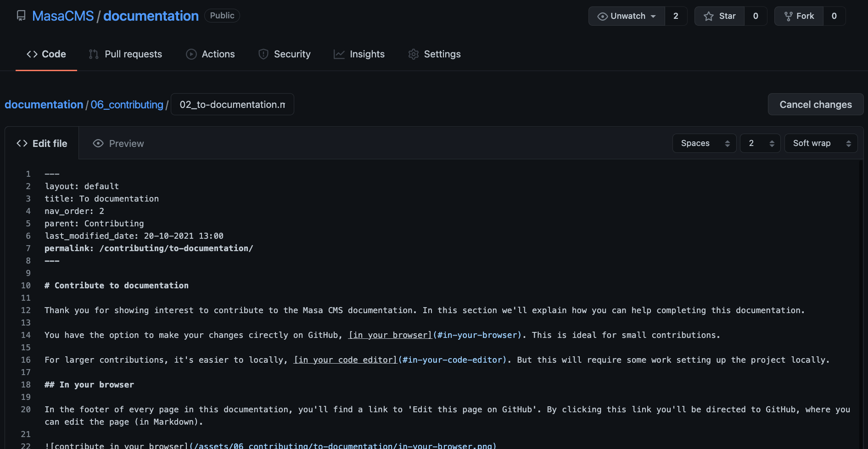Place cursor on 'title: To documentation' line
The image size is (868, 449).
pyautogui.click(x=101, y=199)
